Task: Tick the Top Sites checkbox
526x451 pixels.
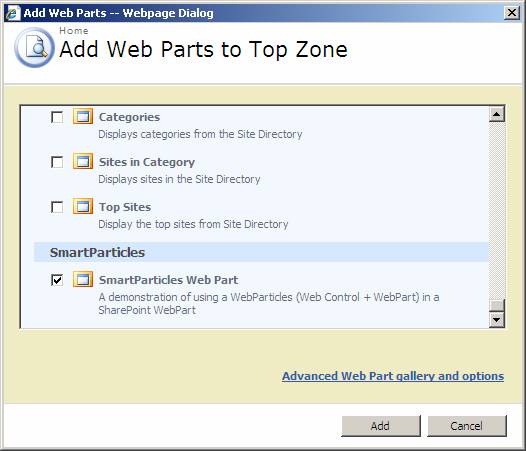Action: click(x=57, y=207)
